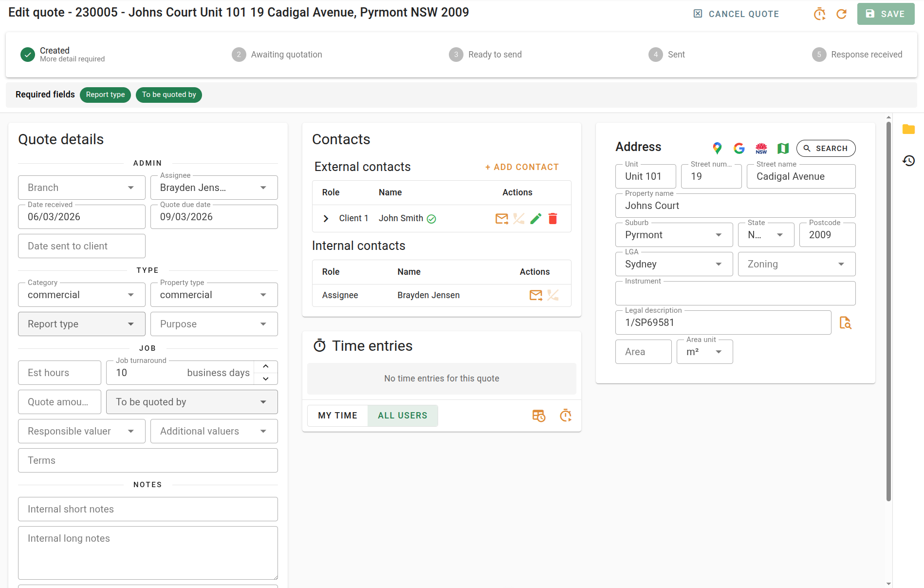Click the Internal short notes field
Viewport: 924px width, 588px height.
point(148,509)
